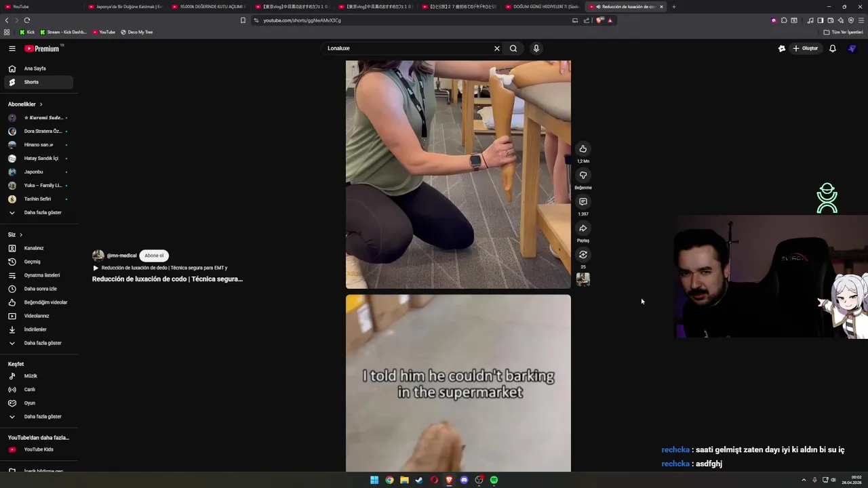Open Yuka – Family Li channel
The height and width of the screenshot is (488, 868).
pos(38,186)
